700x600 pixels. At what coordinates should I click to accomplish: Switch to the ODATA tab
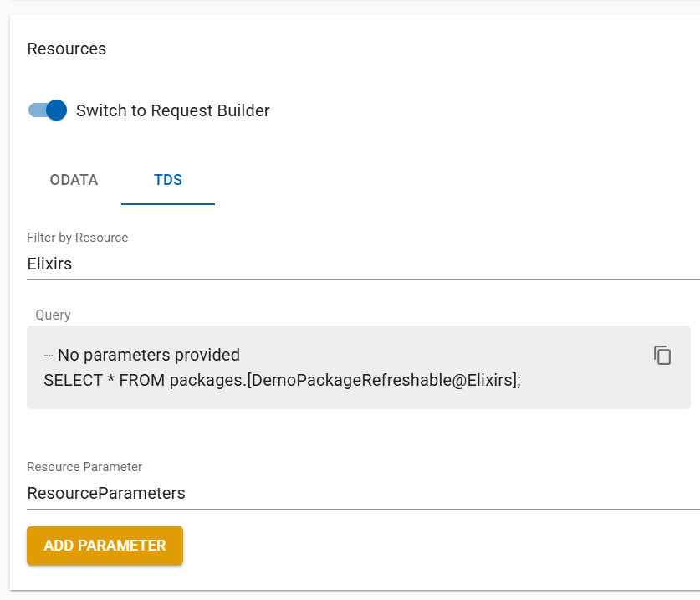tap(74, 180)
